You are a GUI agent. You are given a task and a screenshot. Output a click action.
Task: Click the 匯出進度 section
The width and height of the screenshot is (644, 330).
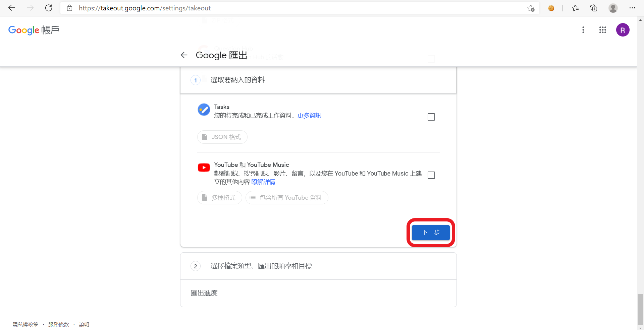point(318,293)
